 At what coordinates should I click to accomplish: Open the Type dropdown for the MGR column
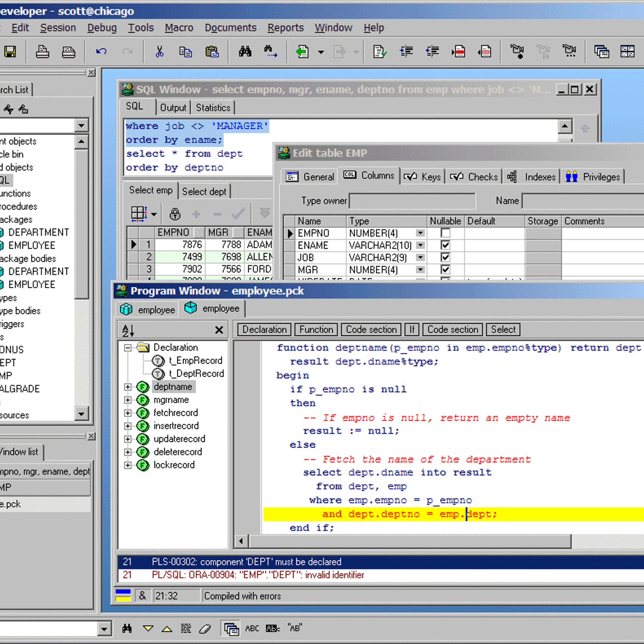[419, 270]
